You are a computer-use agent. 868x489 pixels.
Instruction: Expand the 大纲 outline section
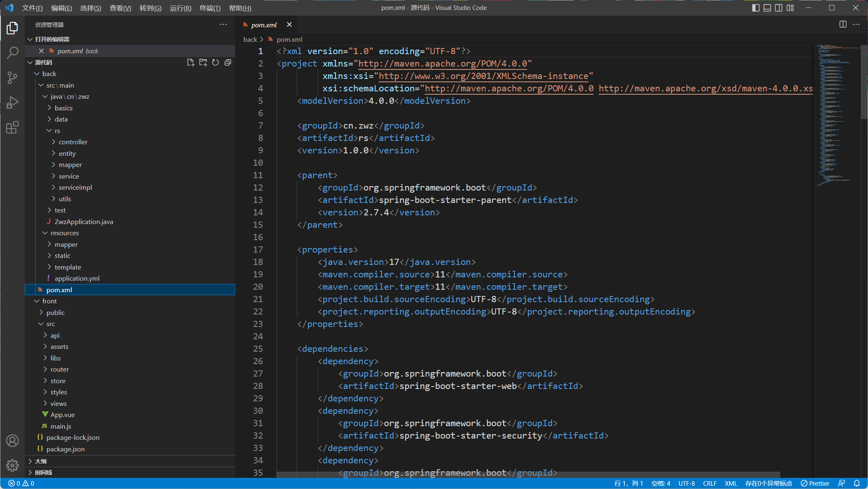click(41, 461)
